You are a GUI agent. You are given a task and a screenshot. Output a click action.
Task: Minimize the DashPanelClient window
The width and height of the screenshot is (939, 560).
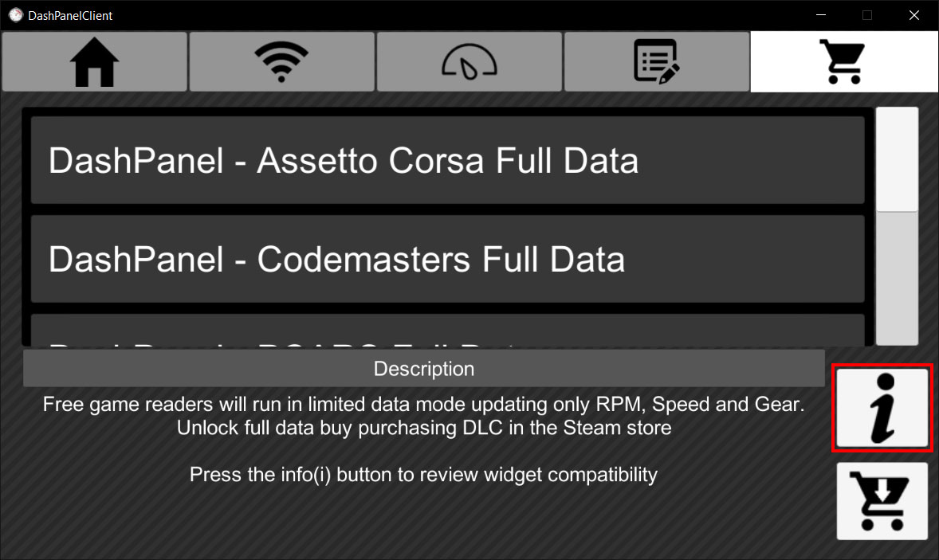pos(821,15)
